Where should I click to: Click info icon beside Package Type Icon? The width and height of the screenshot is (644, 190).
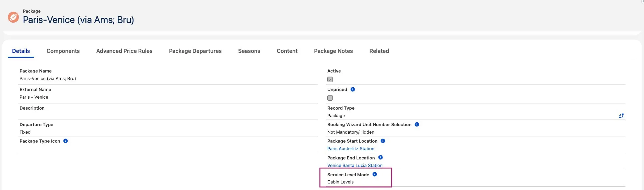pyautogui.click(x=66, y=141)
